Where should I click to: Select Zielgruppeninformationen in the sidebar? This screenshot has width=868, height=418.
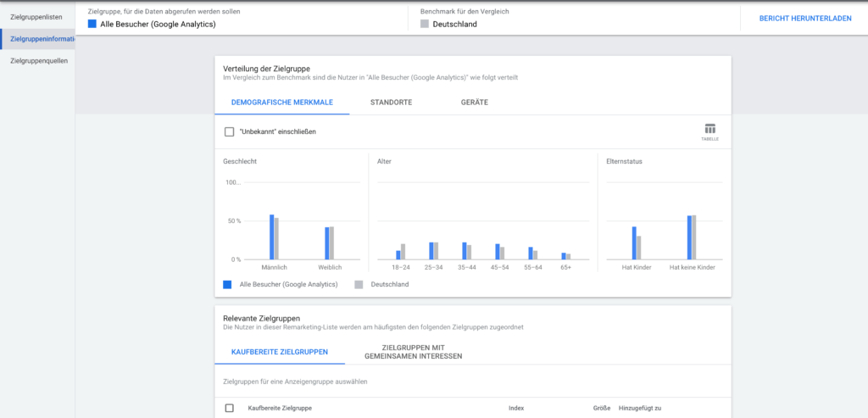coord(39,39)
